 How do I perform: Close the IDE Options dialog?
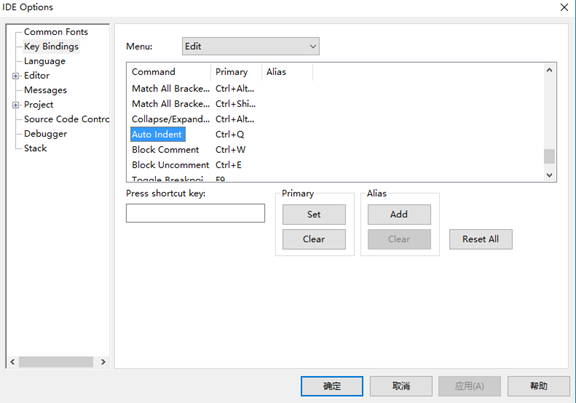coord(564,7)
